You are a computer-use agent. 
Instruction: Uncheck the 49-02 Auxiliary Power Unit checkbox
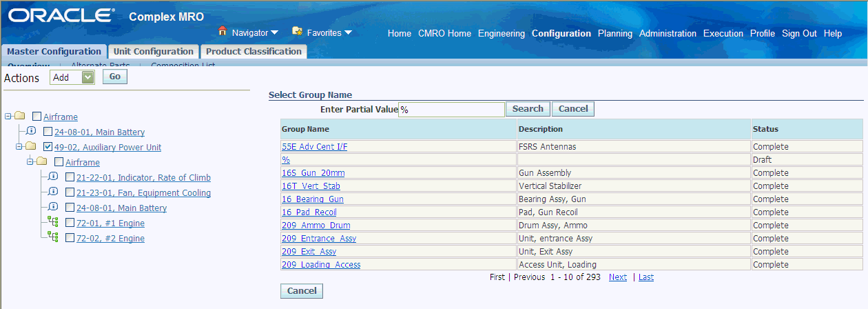pyautogui.click(x=48, y=147)
